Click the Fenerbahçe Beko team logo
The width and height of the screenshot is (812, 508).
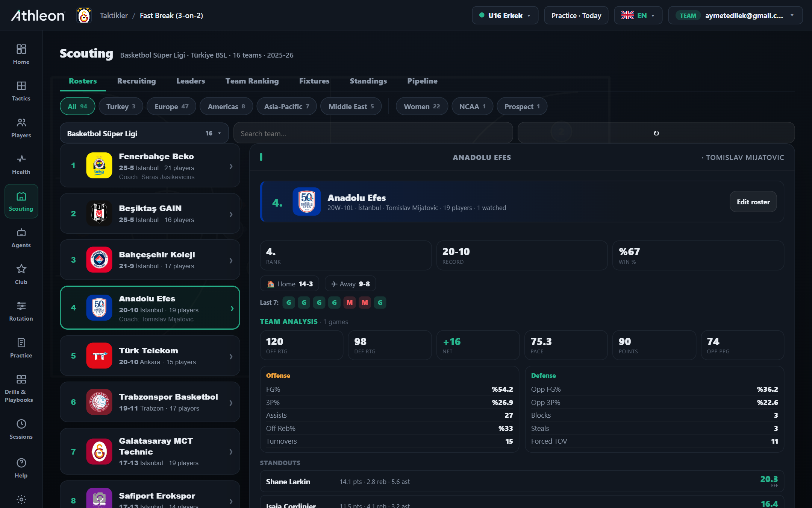[99, 166]
